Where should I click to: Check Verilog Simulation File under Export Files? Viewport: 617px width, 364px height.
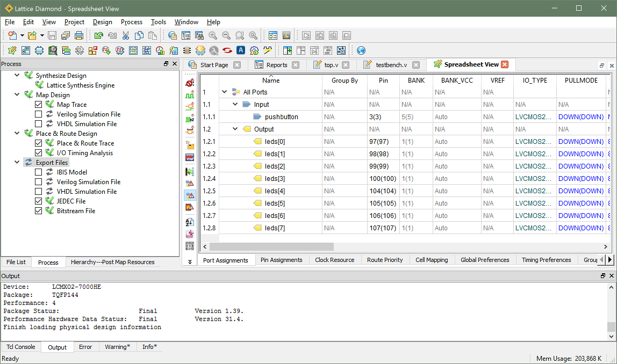click(38, 181)
